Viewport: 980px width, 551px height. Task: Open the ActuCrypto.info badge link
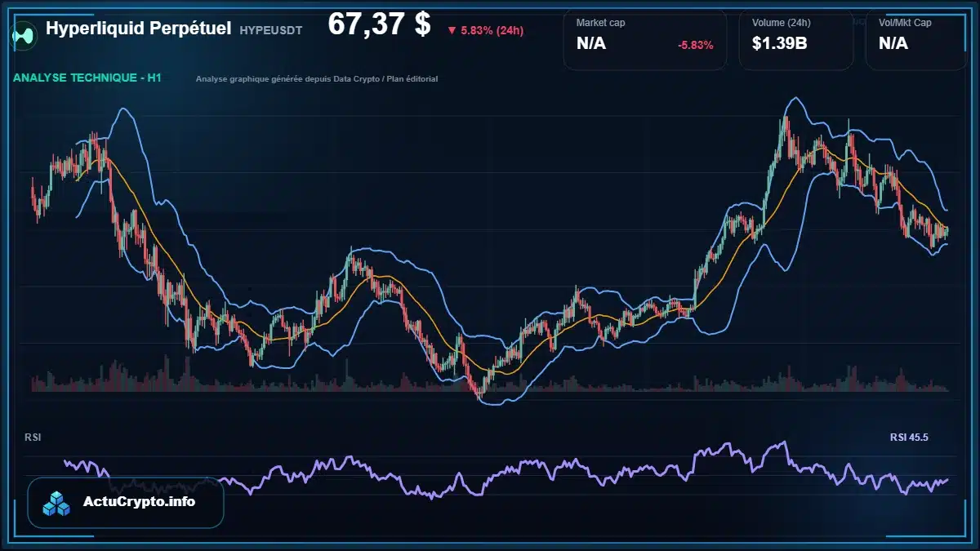point(126,502)
